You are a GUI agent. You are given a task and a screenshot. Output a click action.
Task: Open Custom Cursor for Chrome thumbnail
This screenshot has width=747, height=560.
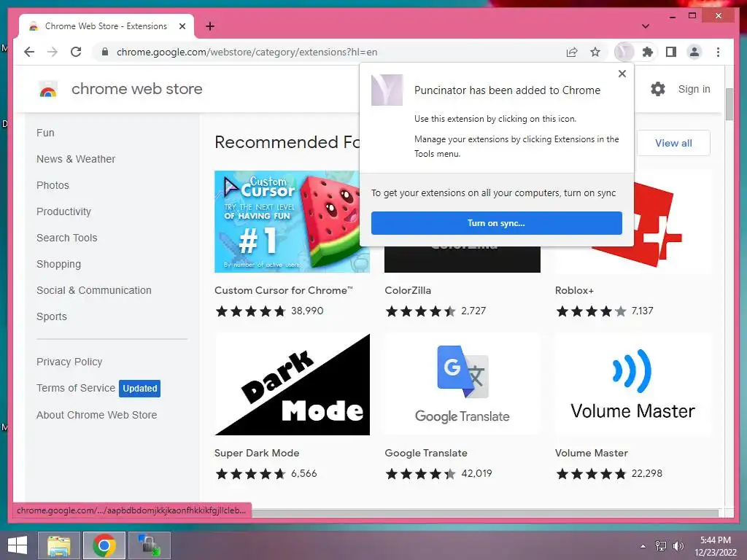[292, 222]
